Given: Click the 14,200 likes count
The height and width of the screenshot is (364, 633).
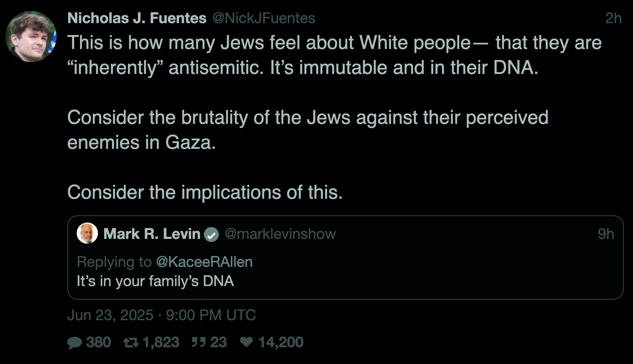Looking at the screenshot, I should point(281,342).
